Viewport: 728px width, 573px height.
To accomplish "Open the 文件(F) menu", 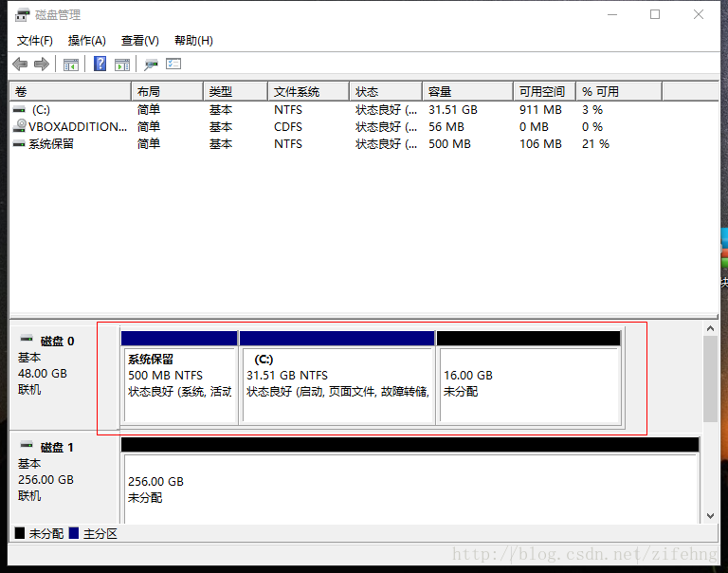I will [x=35, y=41].
